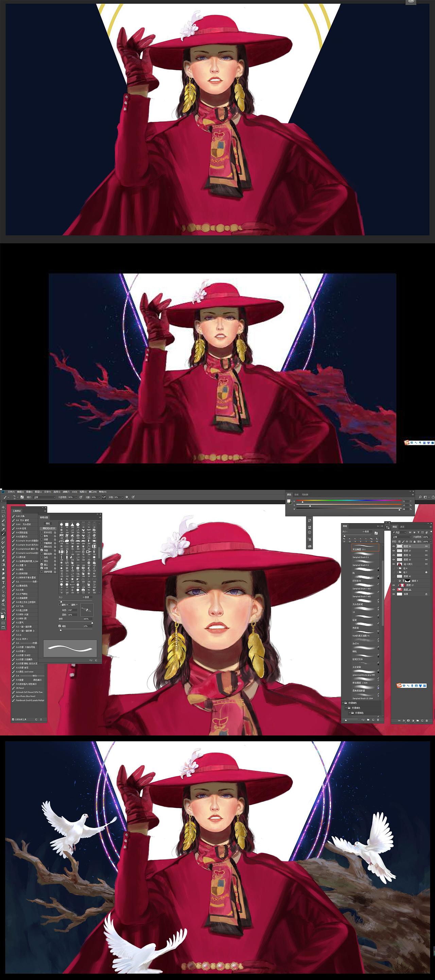Image resolution: width=435 pixels, height=980 pixels.
Task: Select the Lasso tool
Action: [x=3, y=516]
